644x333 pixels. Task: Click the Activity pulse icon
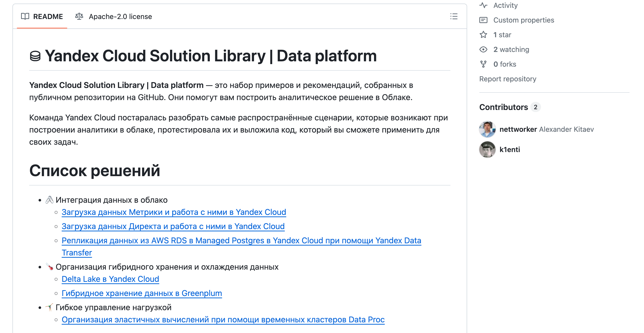pyautogui.click(x=483, y=5)
